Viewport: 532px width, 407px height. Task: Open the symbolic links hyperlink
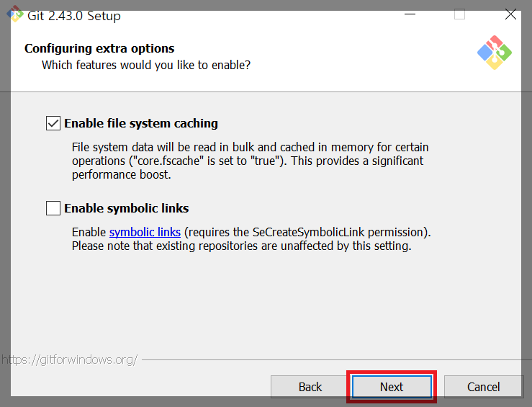[145, 232]
